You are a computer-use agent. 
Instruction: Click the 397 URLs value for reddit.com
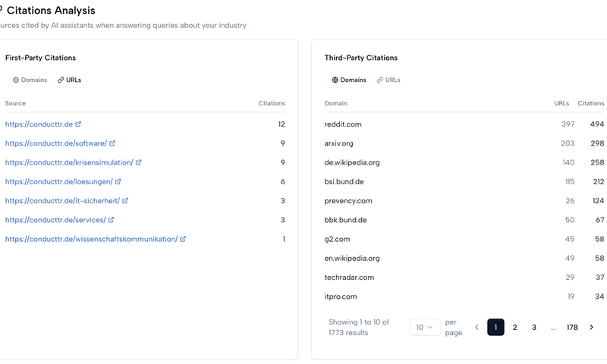click(568, 124)
